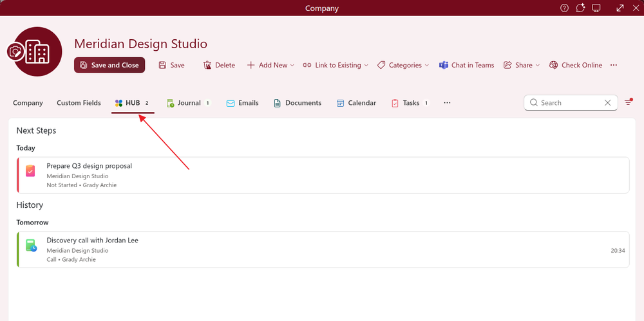
Task: Show more tabs via ellipsis
Action: [x=448, y=103]
